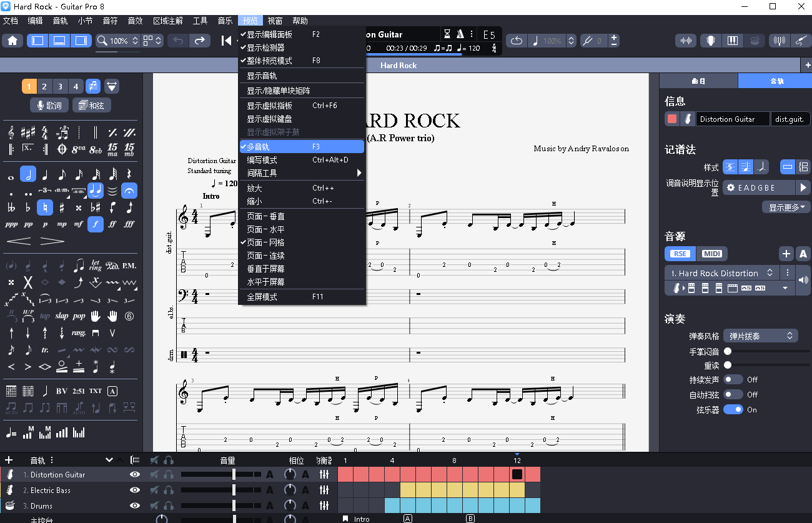
Task: Open the metronome icon in transport
Action: click(x=460, y=34)
